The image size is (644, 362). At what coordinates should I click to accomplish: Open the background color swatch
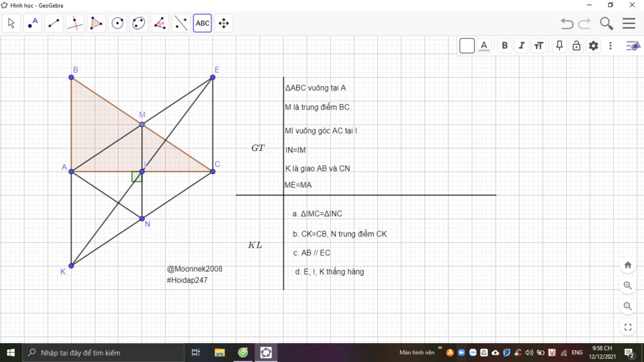tap(467, 45)
